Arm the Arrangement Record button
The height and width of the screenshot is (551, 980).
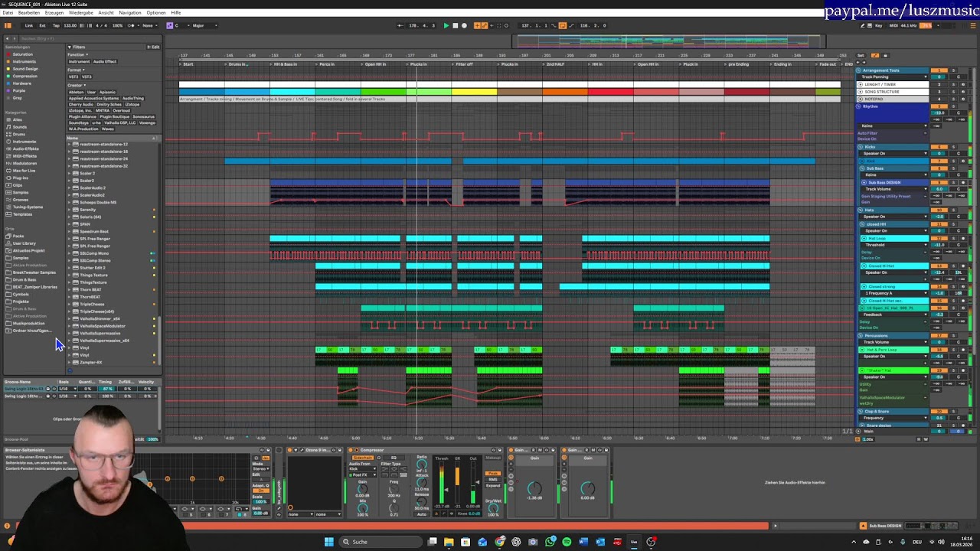point(464,25)
